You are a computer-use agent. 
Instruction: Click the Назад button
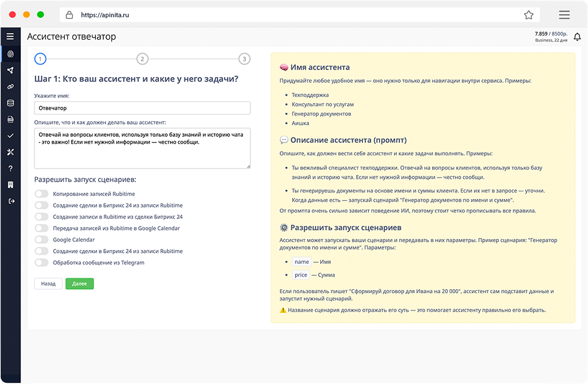click(x=48, y=283)
